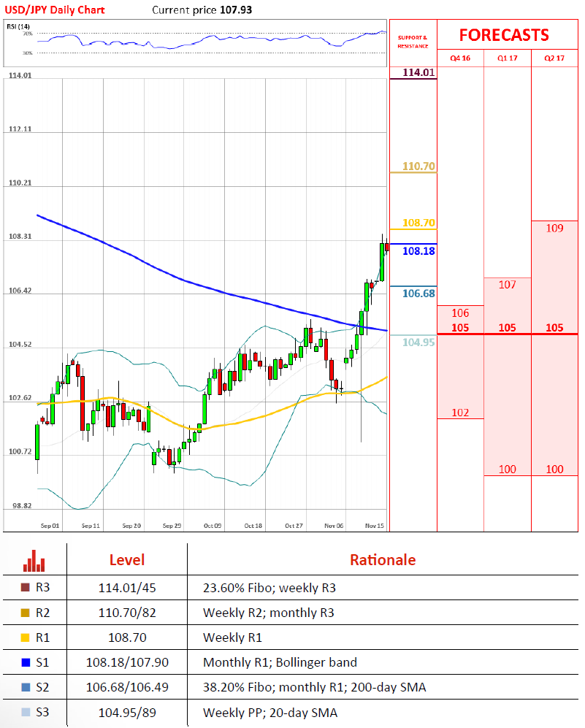Click the 'Sep 20' date axis label
The image size is (585, 728).
point(131,526)
